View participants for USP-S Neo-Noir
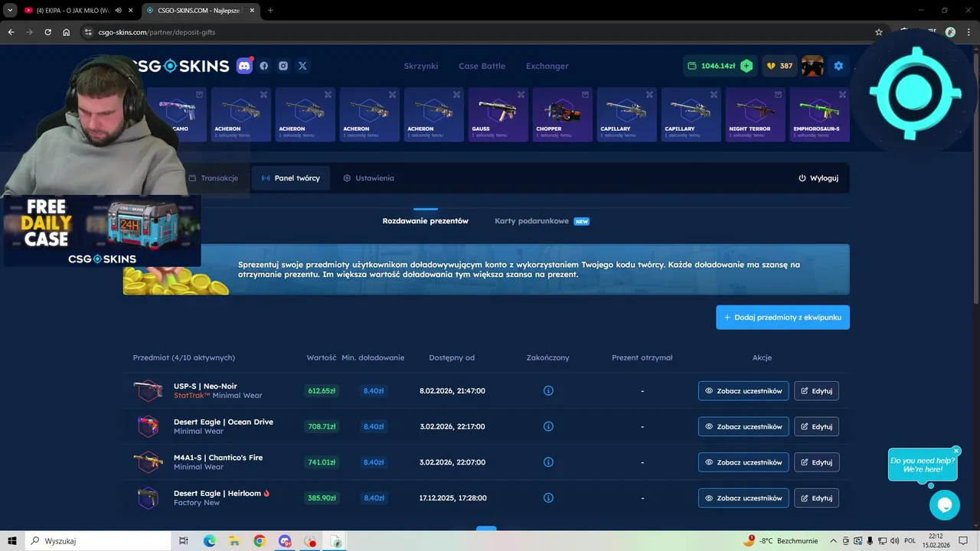This screenshot has height=551, width=980. tap(743, 391)
